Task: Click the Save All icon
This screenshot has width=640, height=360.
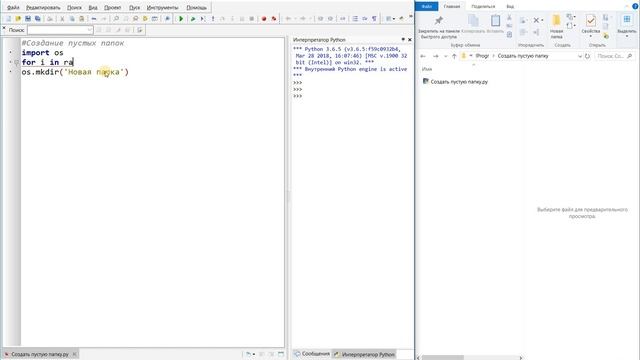Action: point(38,19)
